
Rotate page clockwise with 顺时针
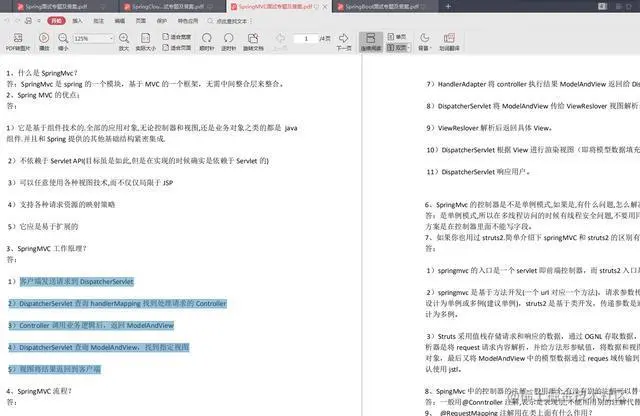[x=207, y=42]
